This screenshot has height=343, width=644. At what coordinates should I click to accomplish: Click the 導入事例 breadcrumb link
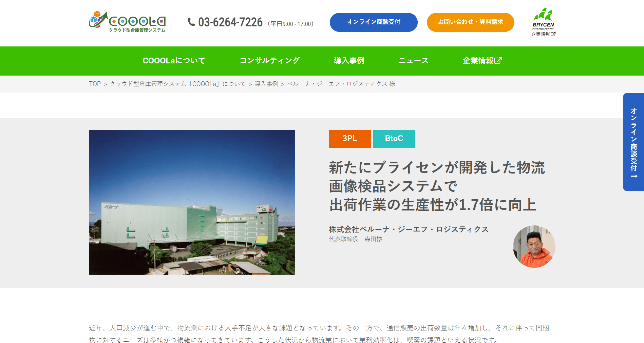266,84
